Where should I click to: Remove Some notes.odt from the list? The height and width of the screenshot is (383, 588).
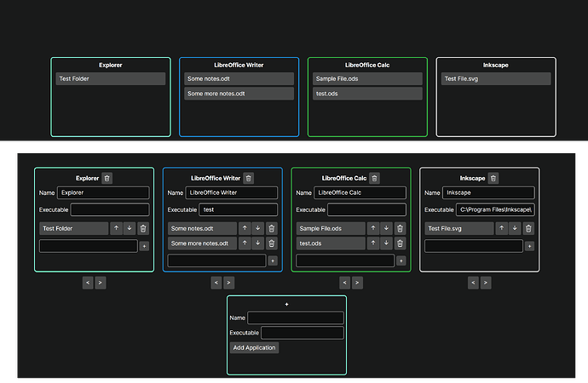click(272, 228)
